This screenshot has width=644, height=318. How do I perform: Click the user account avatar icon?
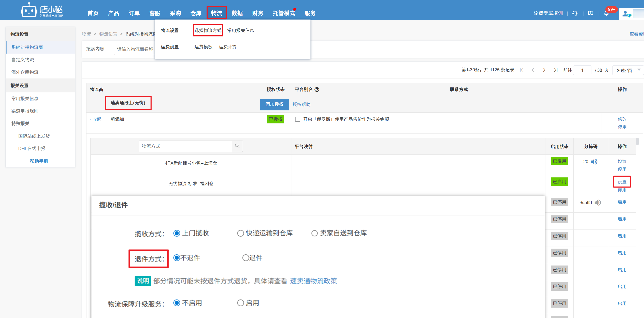pos(626,14)
